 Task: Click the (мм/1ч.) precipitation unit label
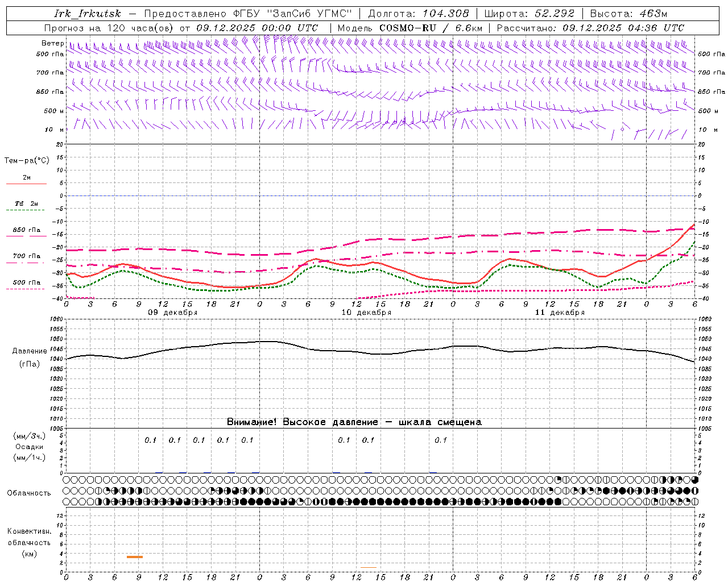(x=30, y=458)
